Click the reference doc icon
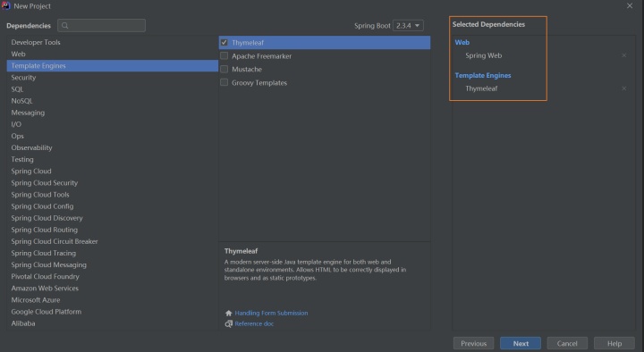 click(229, 324)
